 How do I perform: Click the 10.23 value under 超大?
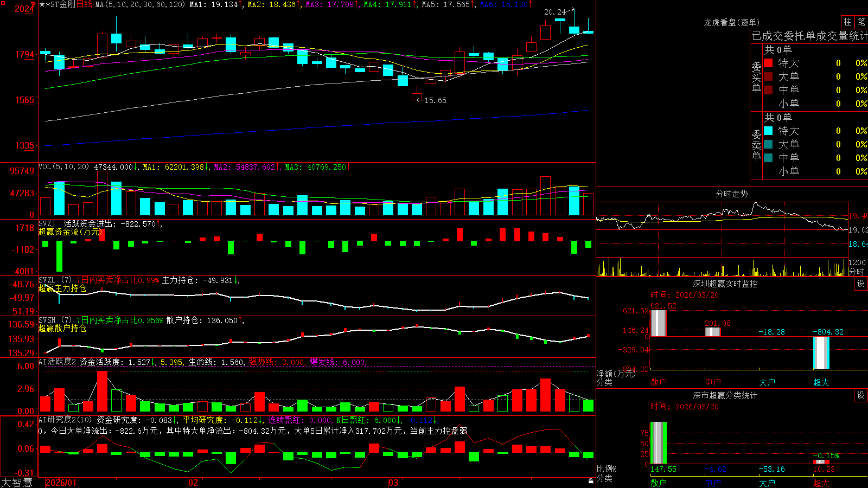824,469
